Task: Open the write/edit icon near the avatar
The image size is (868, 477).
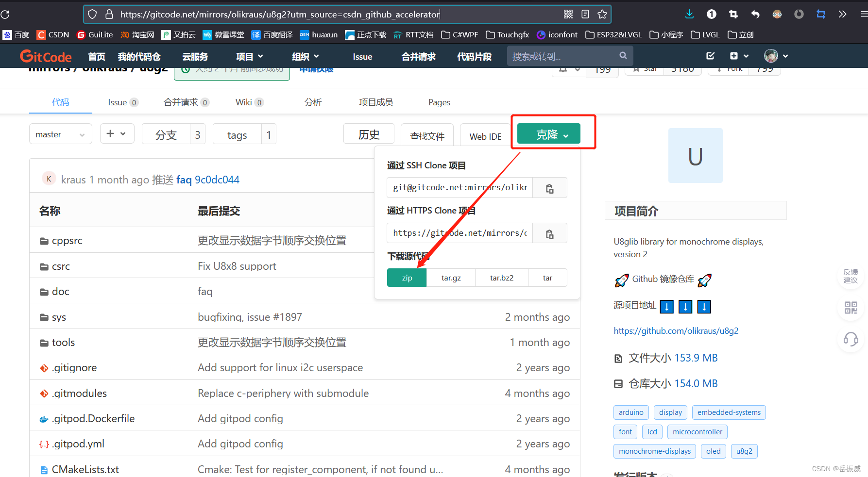Action: click(710, 56)
